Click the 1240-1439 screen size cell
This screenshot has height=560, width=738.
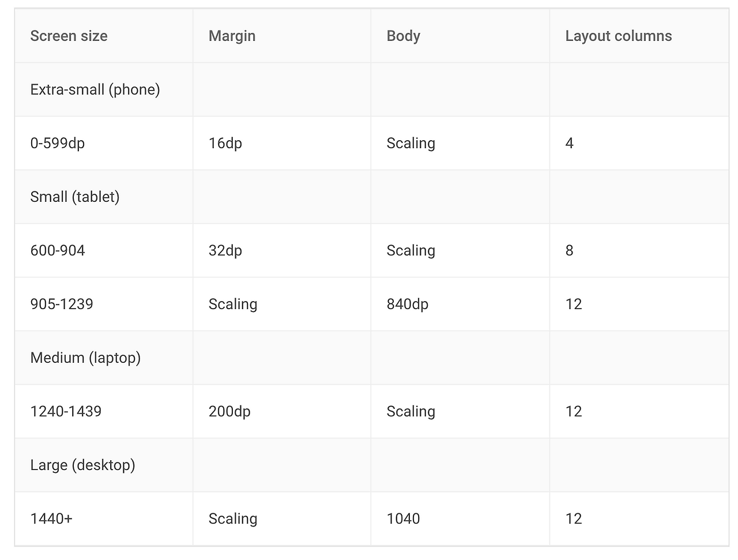point(66,411)
